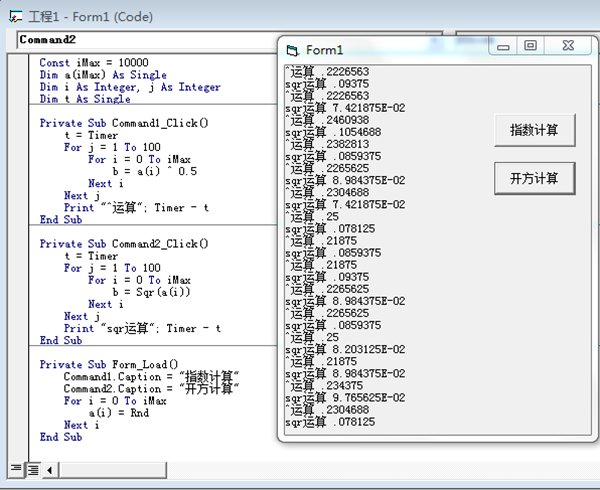Click the Form1 title text
This screenshot has width=600, height=490.
point(324,50)
